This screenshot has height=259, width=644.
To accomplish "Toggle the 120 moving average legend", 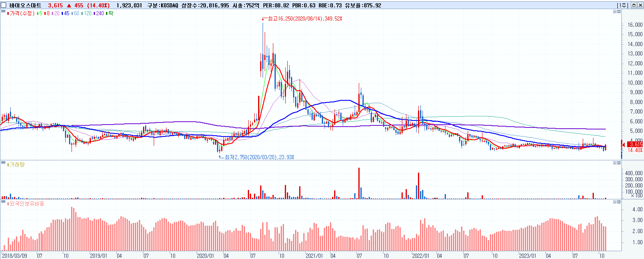I will 87,14.
